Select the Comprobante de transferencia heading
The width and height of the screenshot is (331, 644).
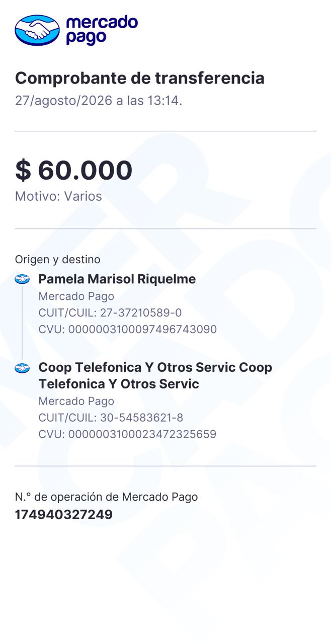[140, 78]
